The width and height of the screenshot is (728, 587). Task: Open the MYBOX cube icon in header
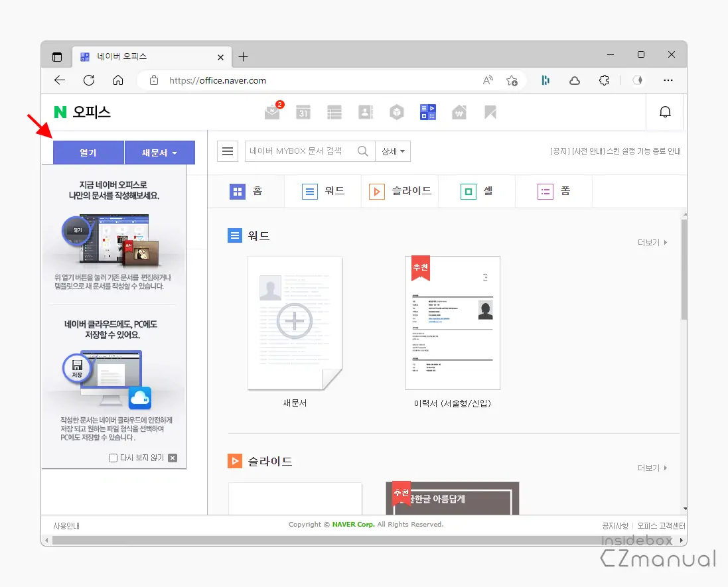coord(396,112)
